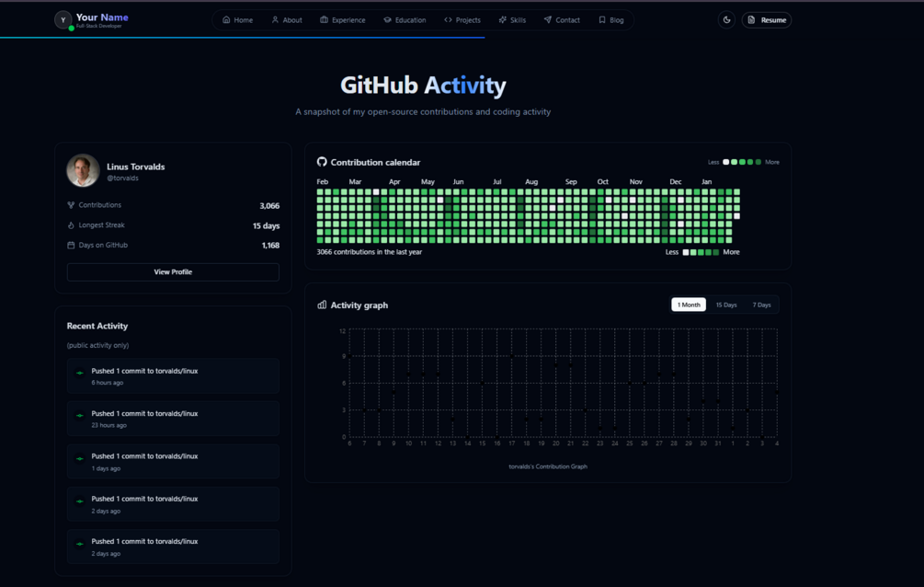Open the commit pushed 1 days ago
Viewport: 924px width, 587px height.
(x=173, y=461)
